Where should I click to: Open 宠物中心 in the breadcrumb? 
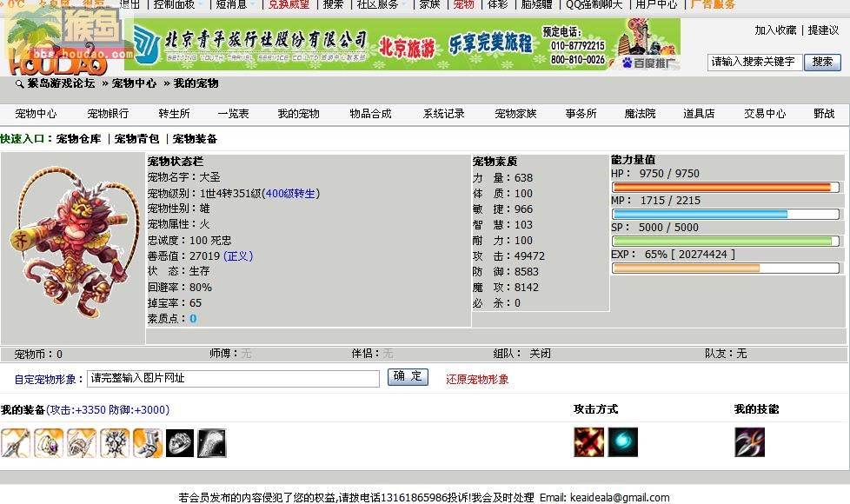tap(134, 83)
